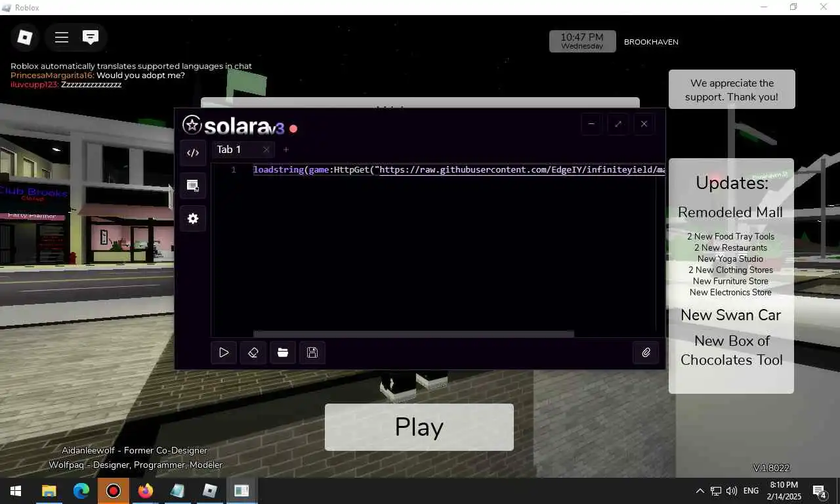Click the loadstring code line in editor
The width and height of the screenshot is (840, 504).
point(459,170)
